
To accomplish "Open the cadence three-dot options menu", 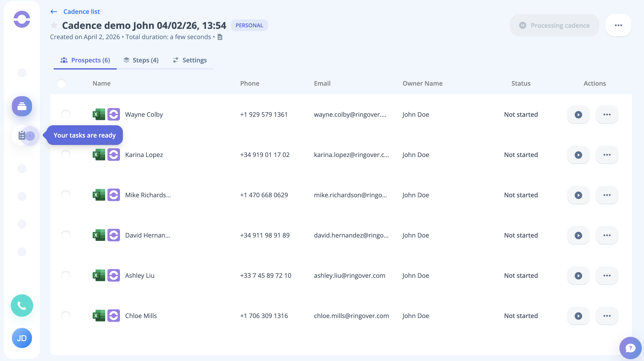I will point(618,25).
